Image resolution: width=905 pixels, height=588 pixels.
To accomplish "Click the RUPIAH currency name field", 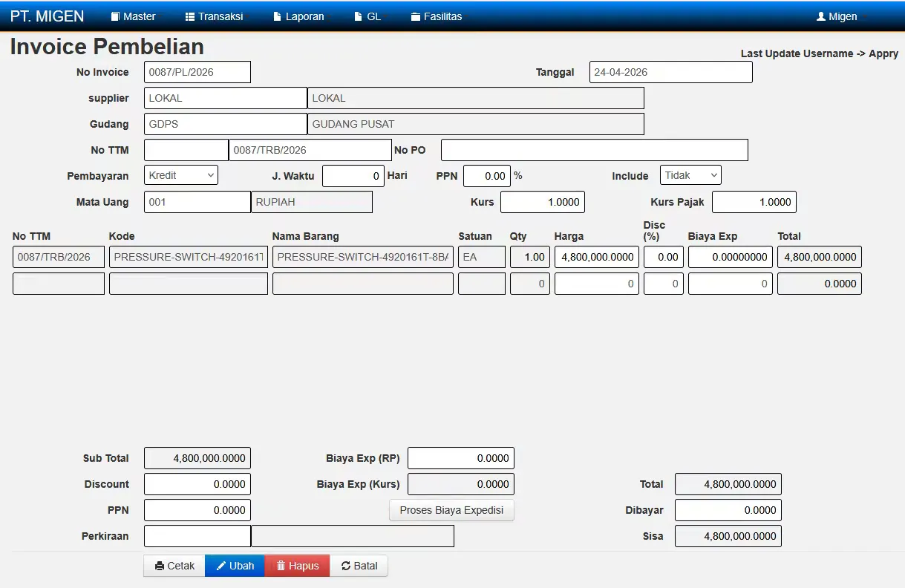I will 312,202.
